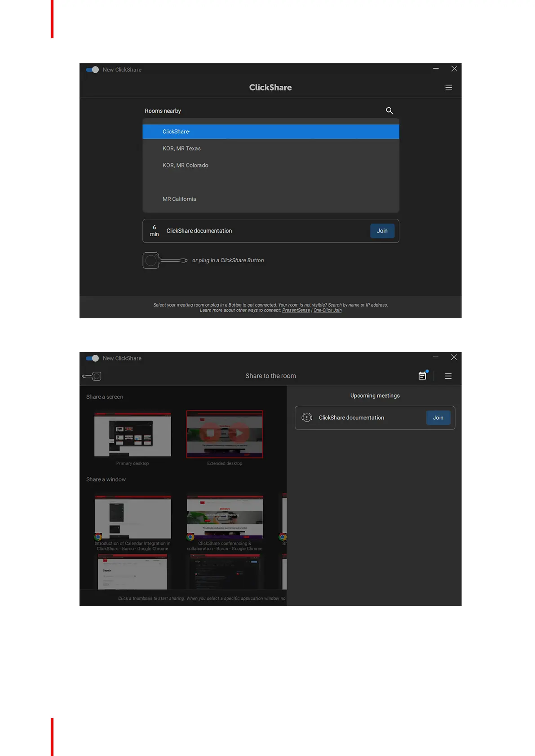
Task: Select the highlighted ClickShare room
Action: pyautogui.click(x=271, y=132)
